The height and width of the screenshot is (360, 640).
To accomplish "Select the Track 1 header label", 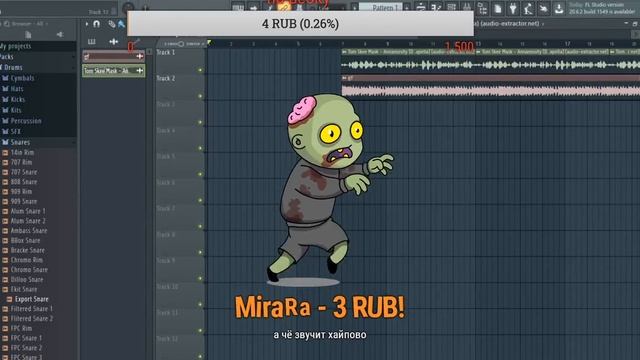I will tap(166, 52).
